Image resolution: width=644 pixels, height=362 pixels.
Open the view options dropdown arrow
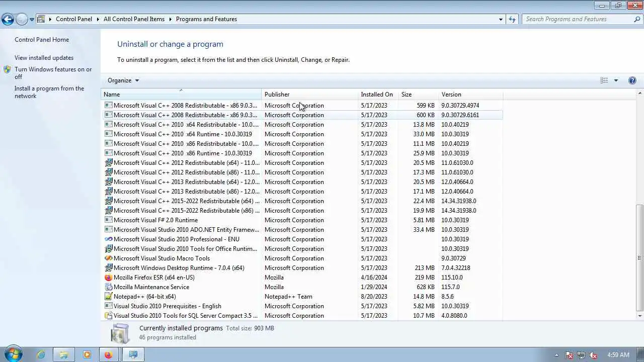click(x=616, y=80)
